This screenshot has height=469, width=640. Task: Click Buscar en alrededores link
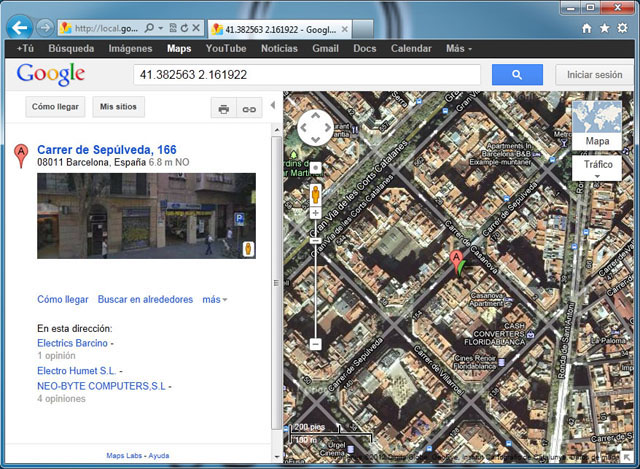145,299
